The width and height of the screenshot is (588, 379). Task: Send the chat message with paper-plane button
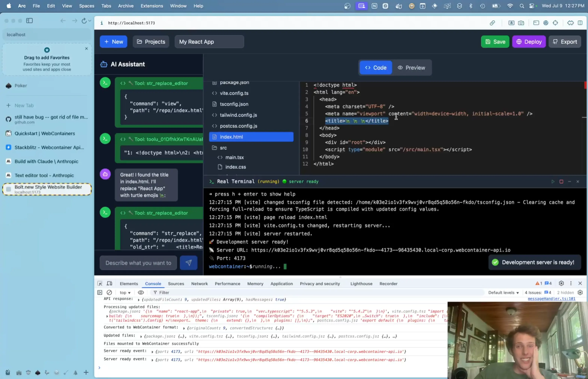(189, 263)
